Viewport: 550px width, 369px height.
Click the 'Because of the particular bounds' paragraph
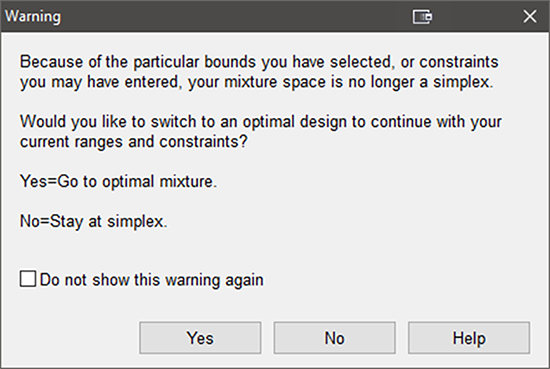click(x=259, y=72)
